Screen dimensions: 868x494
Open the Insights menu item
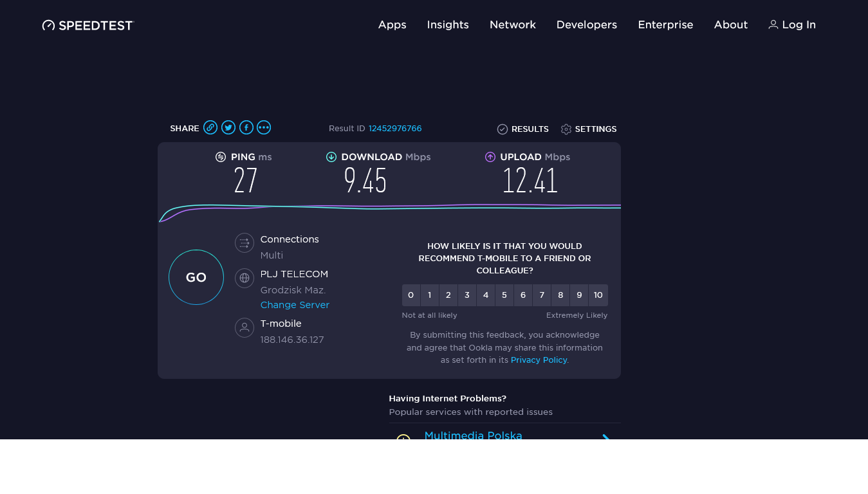point(447,24)
